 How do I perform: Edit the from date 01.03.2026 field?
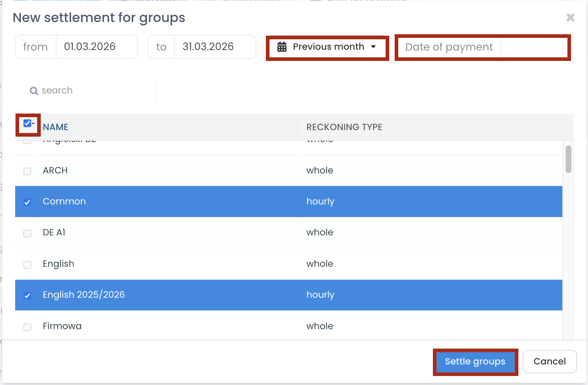pos(96,47)
